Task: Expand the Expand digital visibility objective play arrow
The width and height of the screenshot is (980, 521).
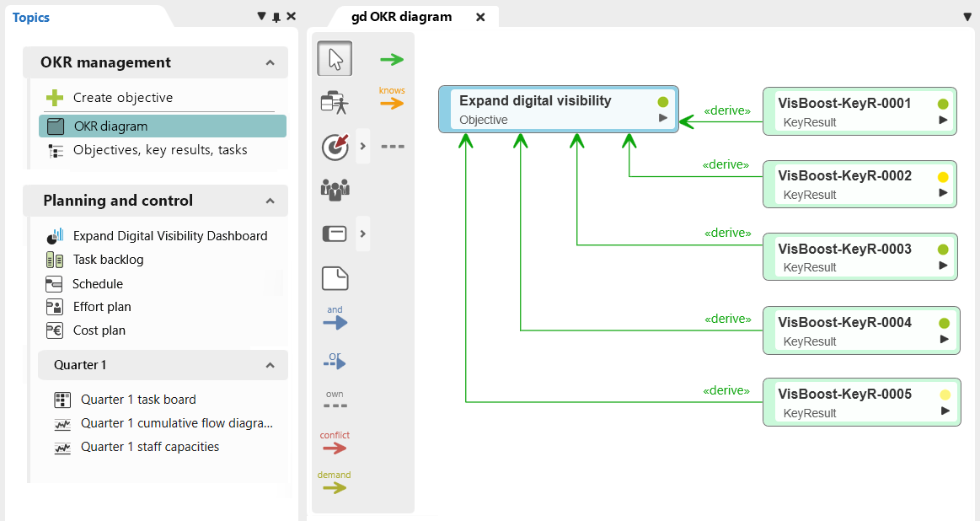Action: (x=663, y=117)
